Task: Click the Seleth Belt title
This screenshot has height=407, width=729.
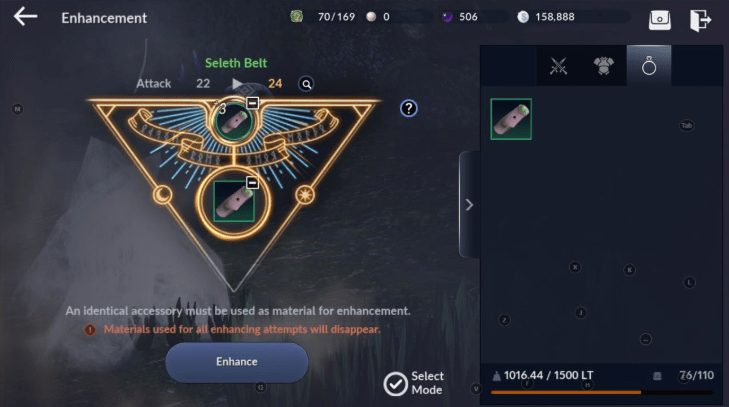Action: point(236,63)
